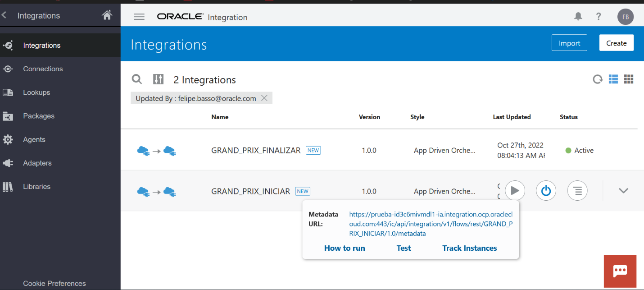Switch to list view
The image size is (644, 290).
[613, 79]
